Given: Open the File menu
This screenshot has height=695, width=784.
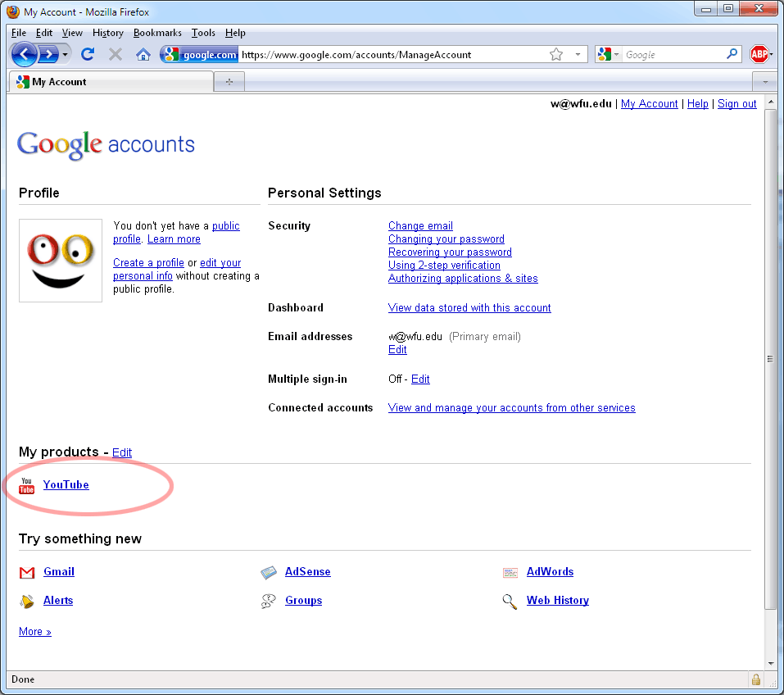Looking at the screenshot, I should tap(19, 33).
